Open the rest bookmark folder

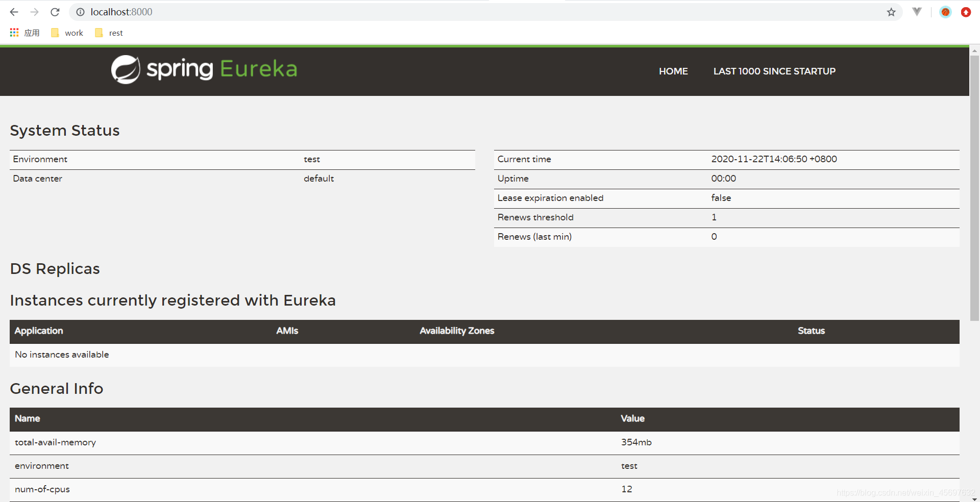pyautogui.click(x=109, y=33)
